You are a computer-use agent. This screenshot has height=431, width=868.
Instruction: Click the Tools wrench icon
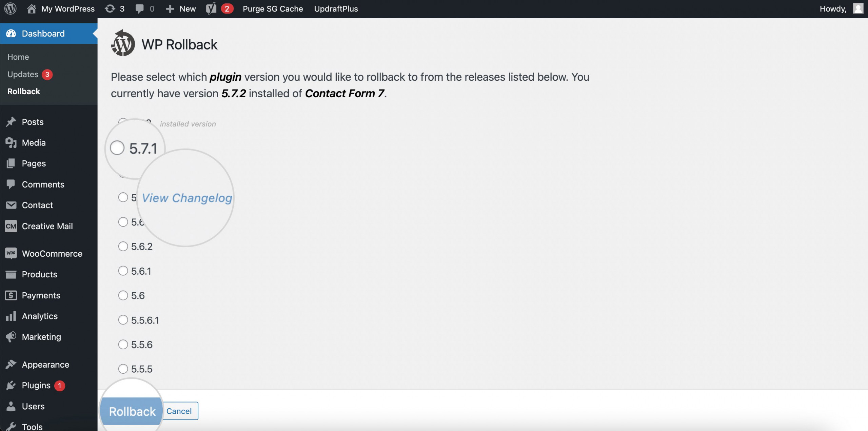coord(11,426)
